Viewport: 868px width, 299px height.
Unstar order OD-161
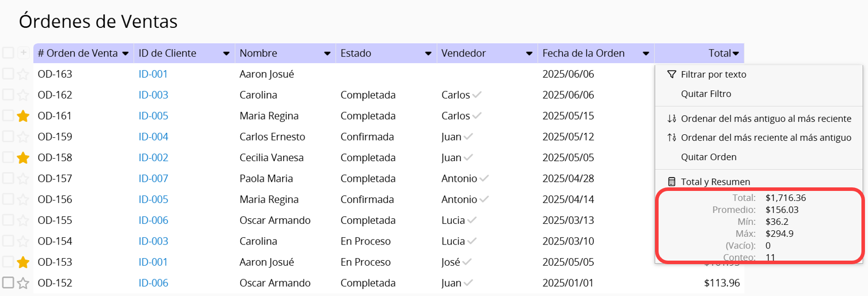(23, 116)
